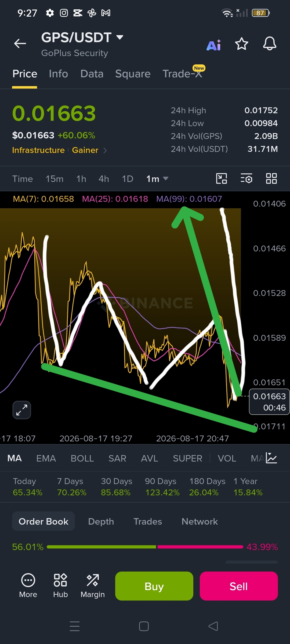Switch to the Data tab
290x644 pixels.
coord(92,74)
